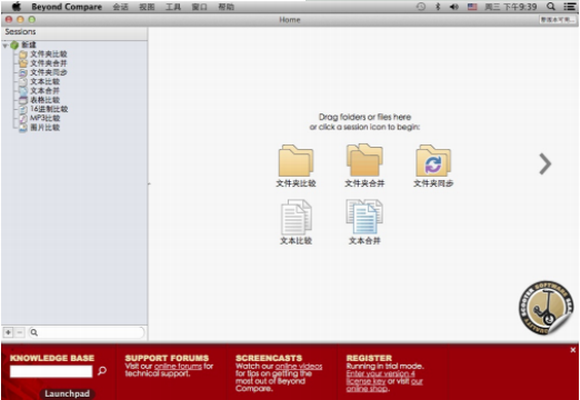
Task: Click the US flag input source icon
Action: (472, 7)
